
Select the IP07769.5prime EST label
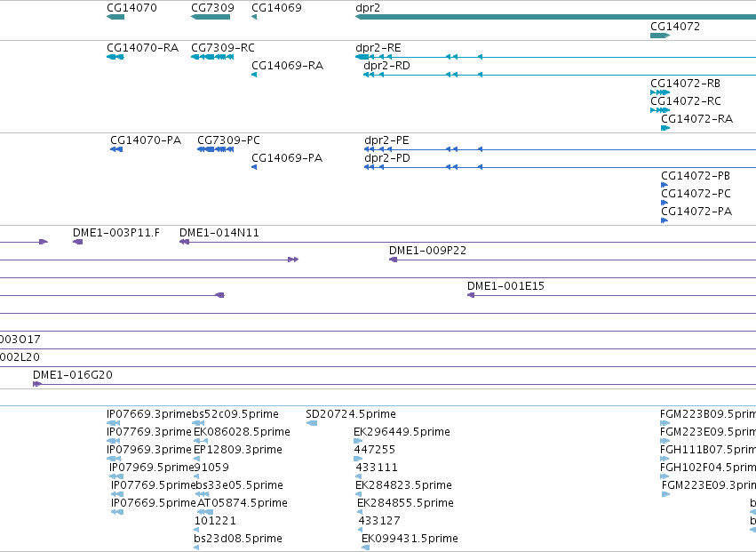click(153, 486)
